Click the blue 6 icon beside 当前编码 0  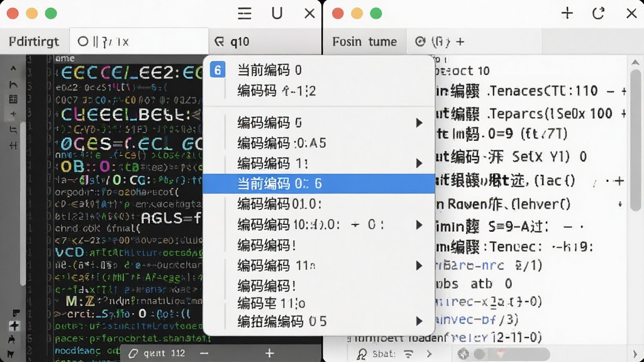click(218, 70)
